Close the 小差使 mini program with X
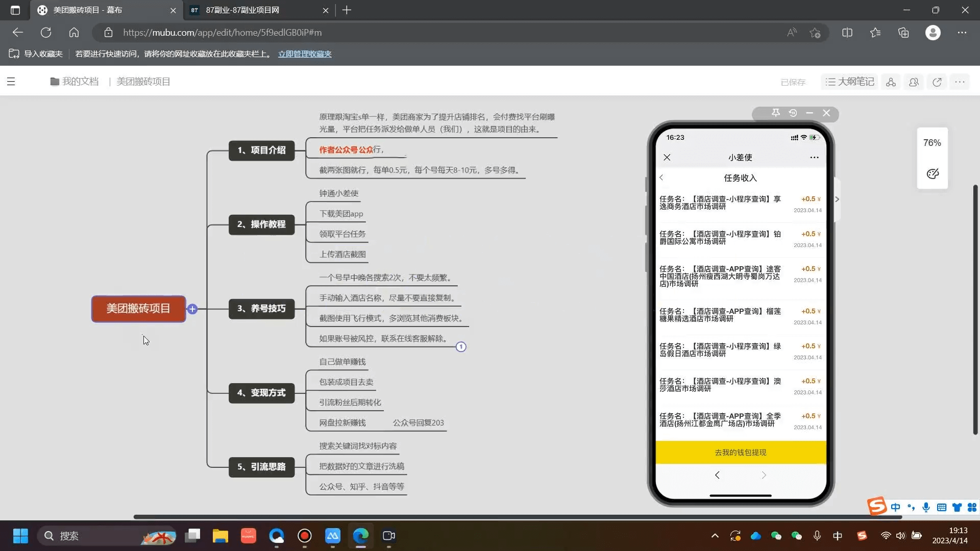980x551 pixels. pos(667,158)
